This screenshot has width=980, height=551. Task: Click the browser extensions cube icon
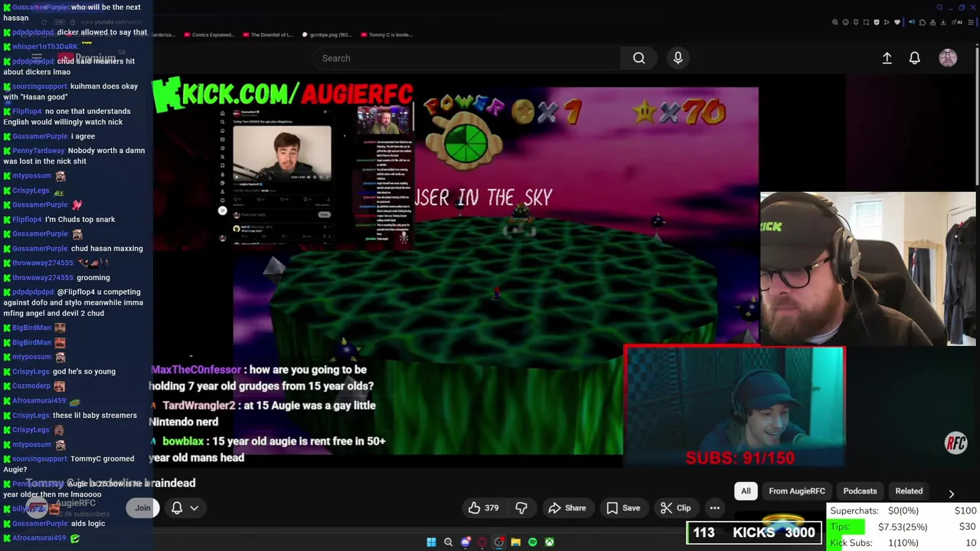coord(923,22)
